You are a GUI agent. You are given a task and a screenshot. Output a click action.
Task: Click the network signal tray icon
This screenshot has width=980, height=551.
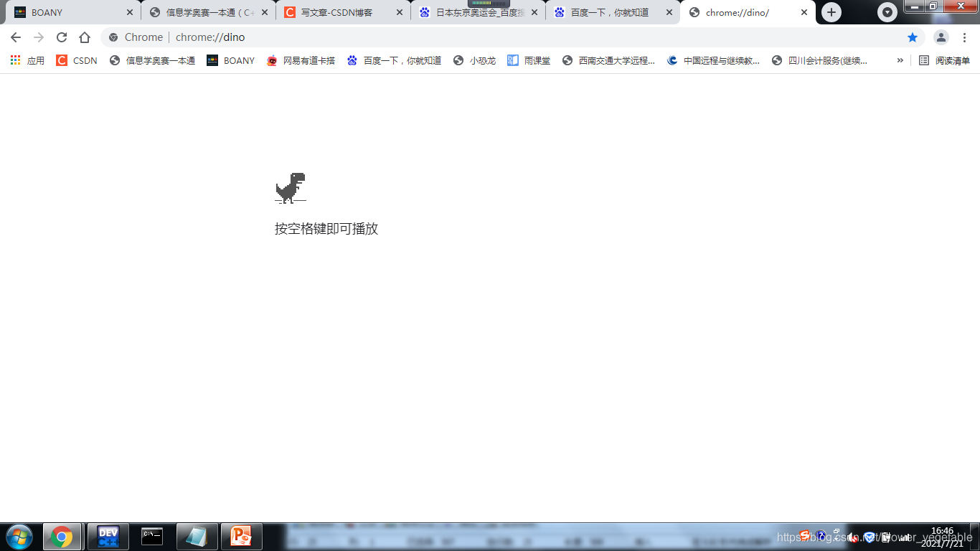905,537
